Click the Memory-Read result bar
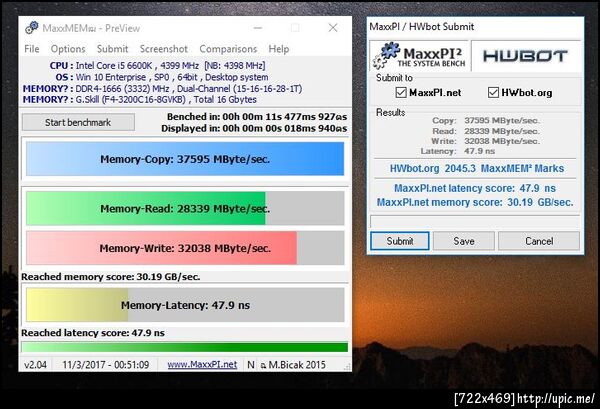Image resolution: width=600 pixels, height=409 pixels. (x=185, y=209)
